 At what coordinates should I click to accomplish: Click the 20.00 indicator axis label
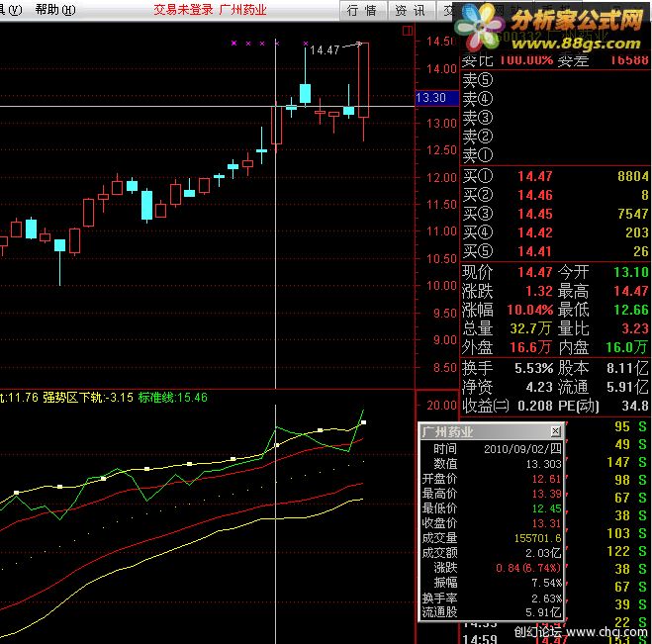[441, 405]
